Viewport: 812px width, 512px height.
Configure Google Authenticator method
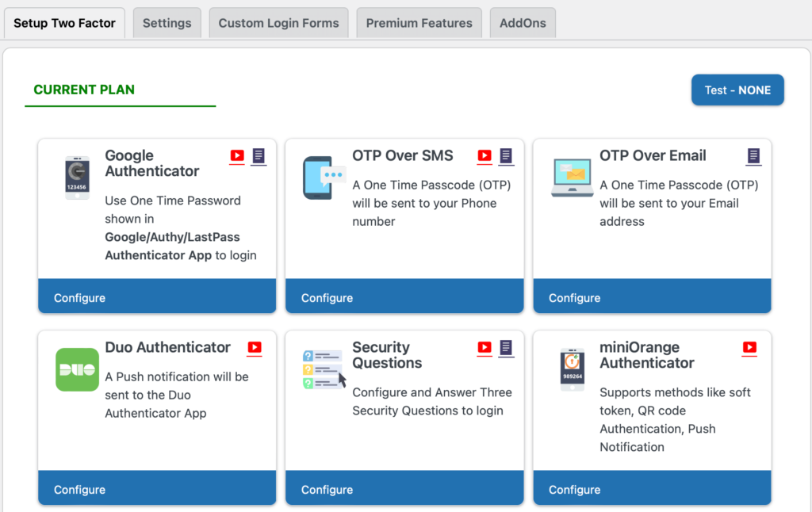79,298
